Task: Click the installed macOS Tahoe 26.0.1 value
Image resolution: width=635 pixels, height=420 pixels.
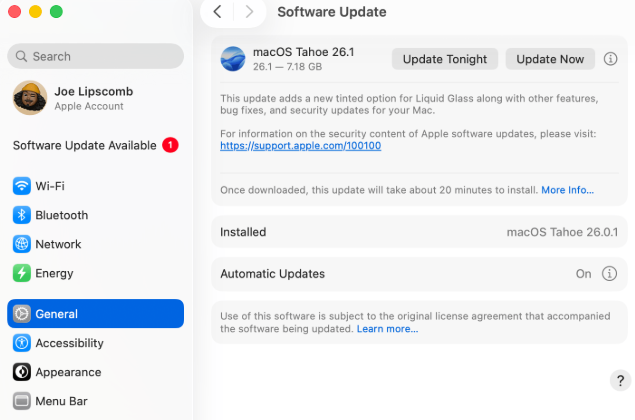Action: pyautogui.click(x=562, y=232)
